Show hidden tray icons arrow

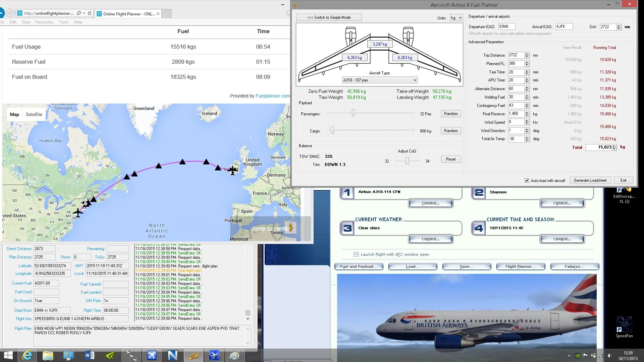569,356
